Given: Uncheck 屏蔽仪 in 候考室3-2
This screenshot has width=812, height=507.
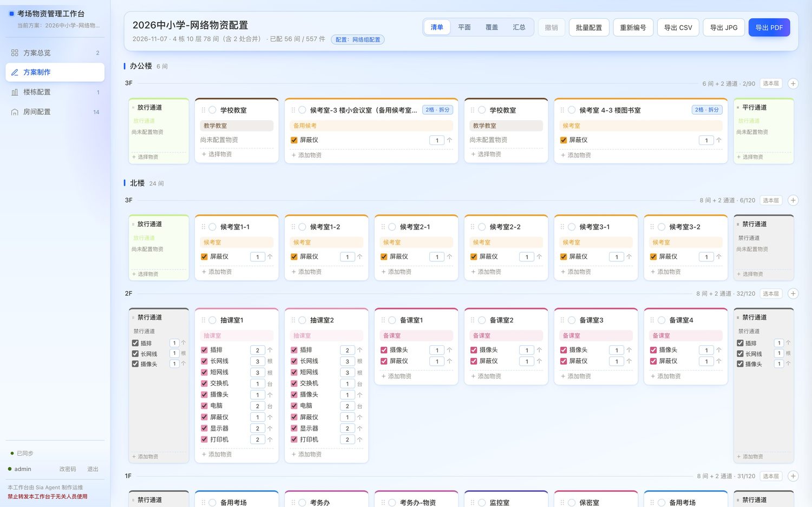Looking at the screenshot, I should pos(653,257).
